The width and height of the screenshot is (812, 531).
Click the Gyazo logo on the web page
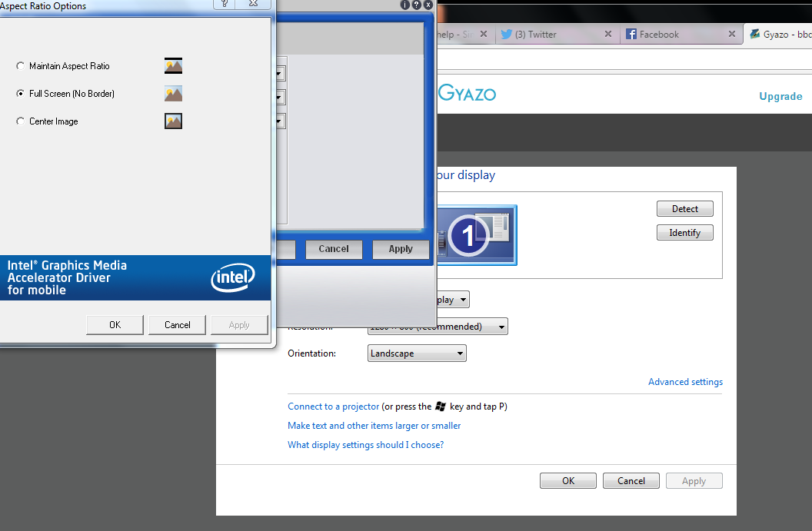[x=467, y=94]
